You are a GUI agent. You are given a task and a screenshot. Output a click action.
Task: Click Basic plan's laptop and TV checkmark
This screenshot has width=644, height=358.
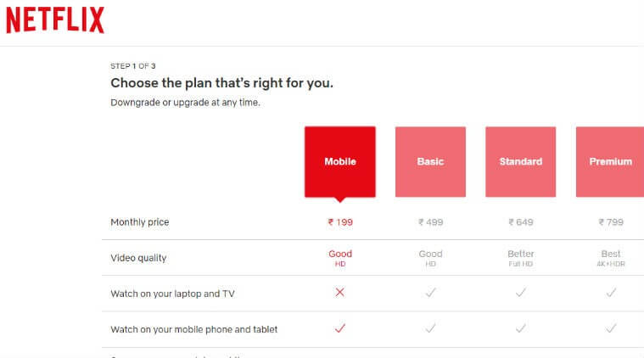430,293
